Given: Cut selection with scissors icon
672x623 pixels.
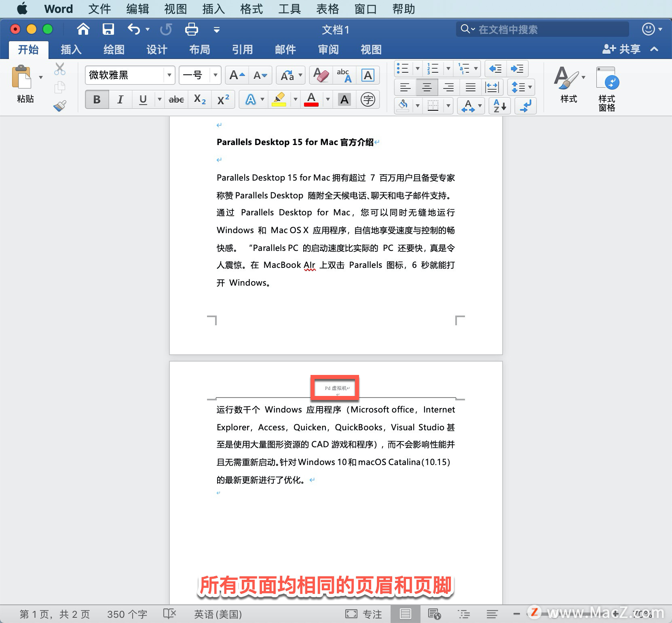Looking at the screenshot, I should [60, 69].
